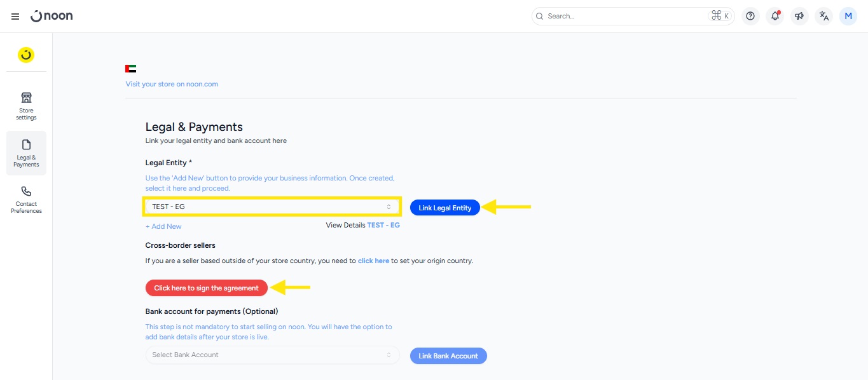Focus the Search input field

pyautogui.click(x=623, y=17)
